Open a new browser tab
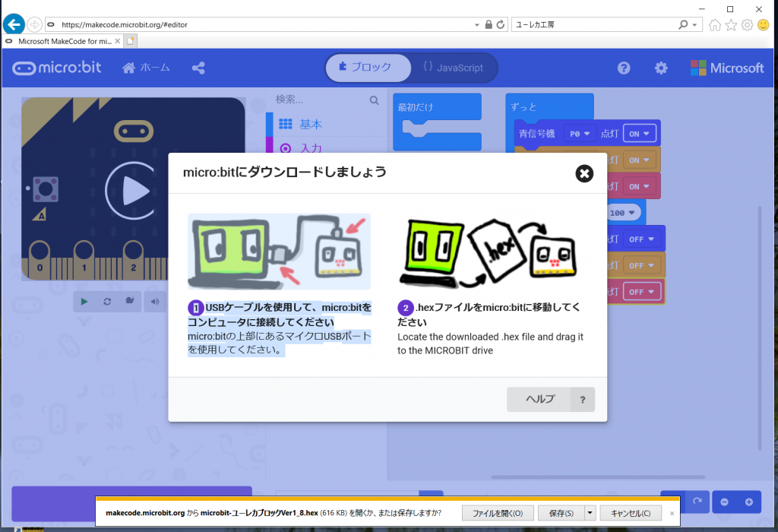 click(130, 41)
